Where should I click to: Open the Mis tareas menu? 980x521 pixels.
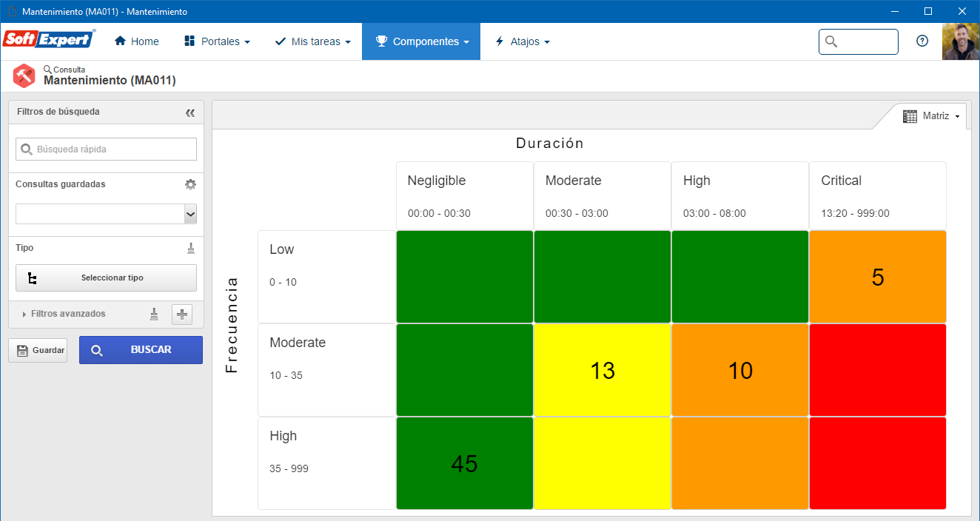point(312,41)
